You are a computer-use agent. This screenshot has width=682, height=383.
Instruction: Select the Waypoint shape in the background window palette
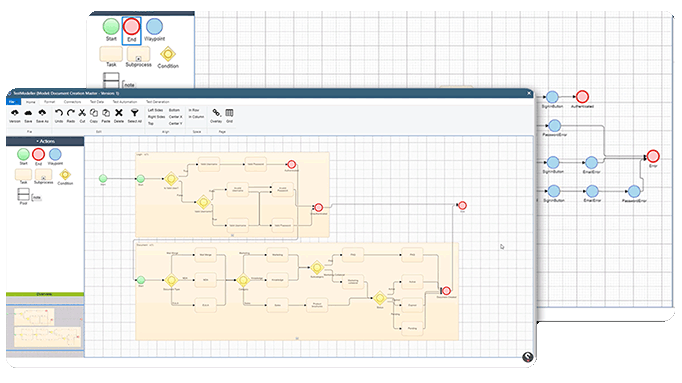154,27
